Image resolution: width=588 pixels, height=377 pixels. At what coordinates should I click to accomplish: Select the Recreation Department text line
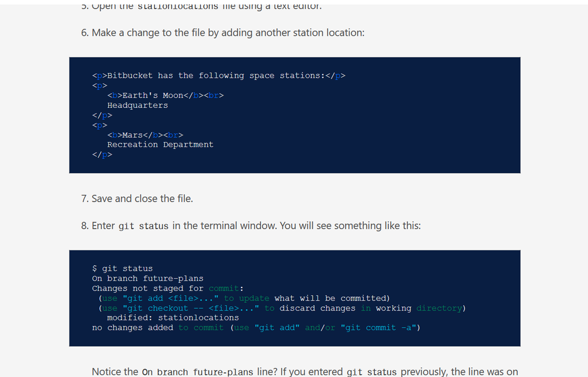[160, 144]
